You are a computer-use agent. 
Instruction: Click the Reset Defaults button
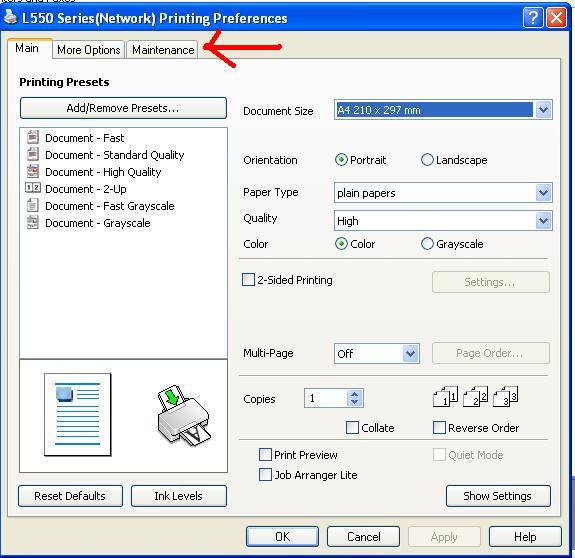point(70,496)
